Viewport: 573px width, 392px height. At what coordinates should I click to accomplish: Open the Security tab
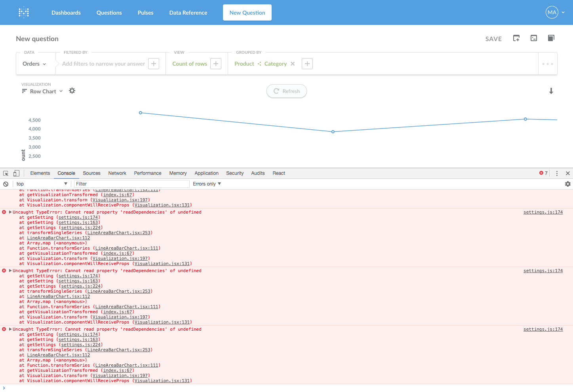[235, 173]
